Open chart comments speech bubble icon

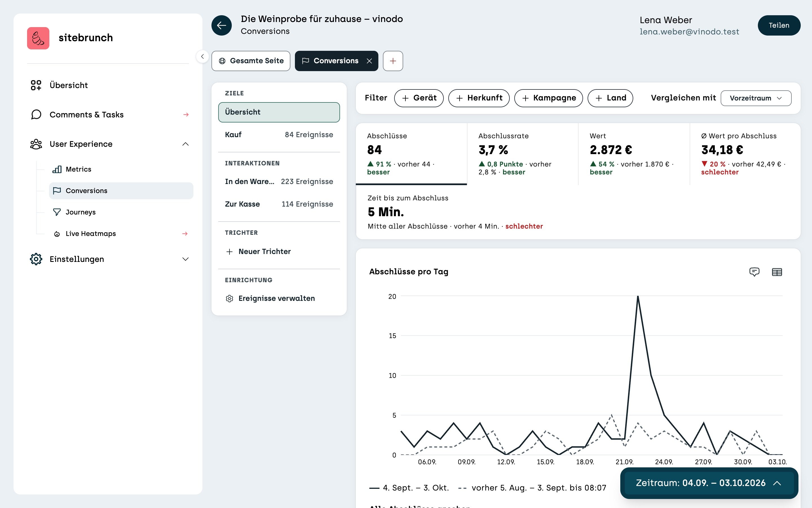pos(754,271)
